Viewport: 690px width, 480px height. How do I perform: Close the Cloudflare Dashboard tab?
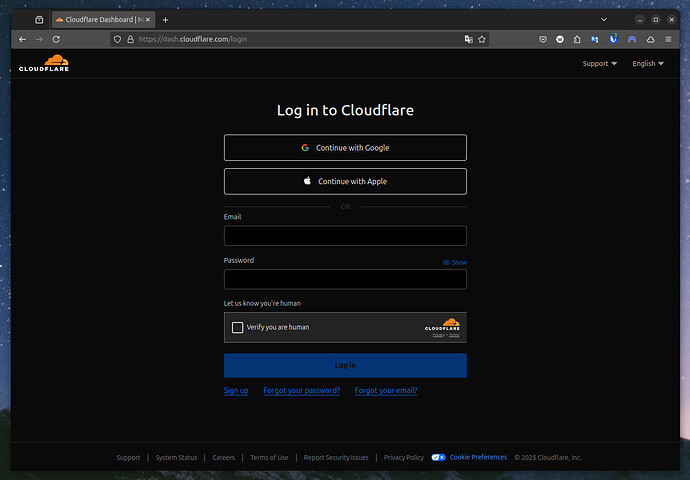(x=148, y=20)
